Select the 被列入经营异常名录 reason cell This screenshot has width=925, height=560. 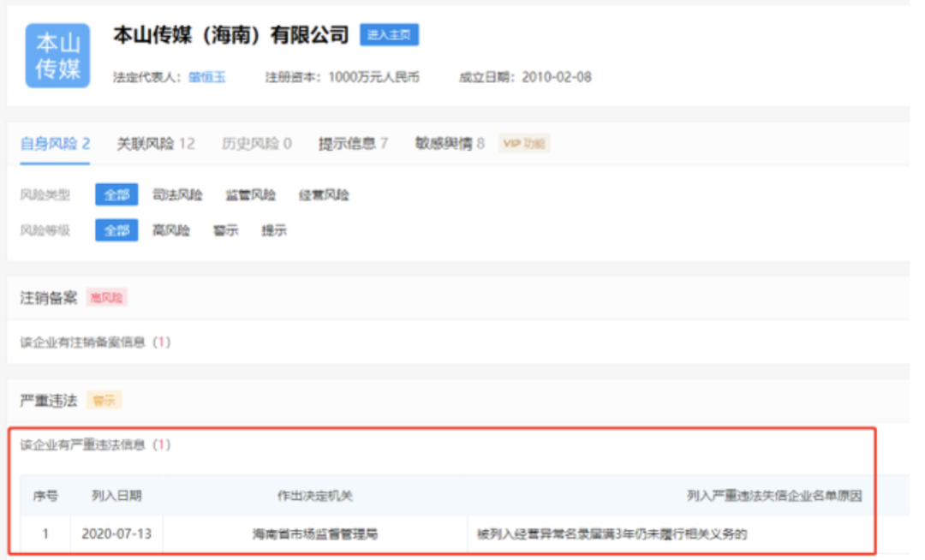[x=612, y=534]
